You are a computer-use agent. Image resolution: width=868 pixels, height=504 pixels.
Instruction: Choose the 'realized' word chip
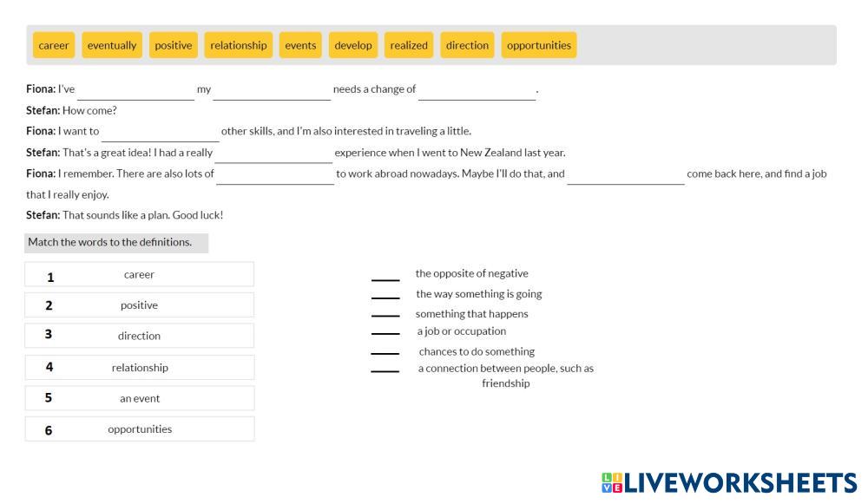pos(409,45)
